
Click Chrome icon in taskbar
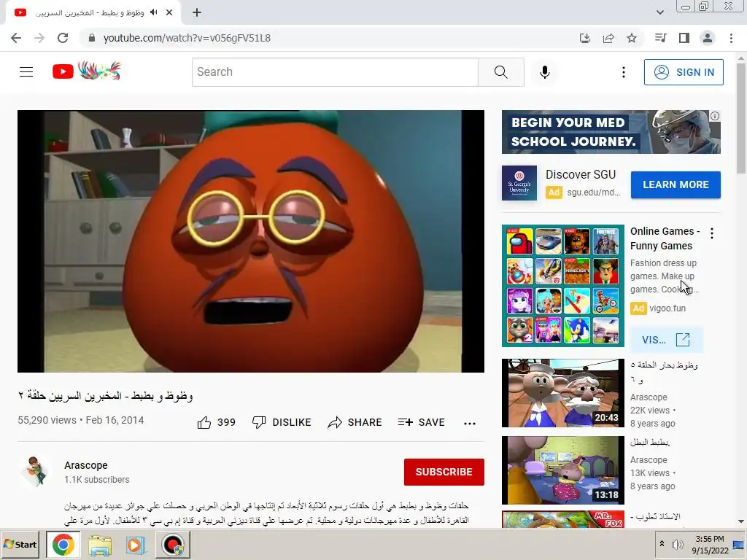[x=63, y=544]
